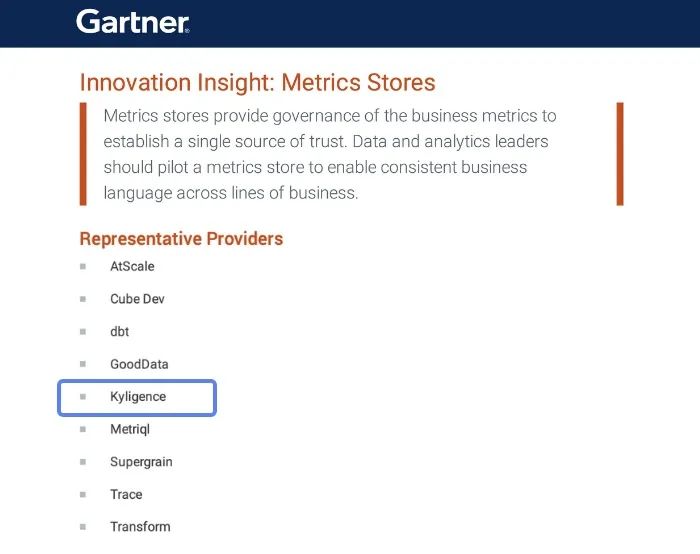This screenshot has width=700, height=554.
Task: Click the Innovation Insight: Metrics Stores title
Action: tap(257, 82)
